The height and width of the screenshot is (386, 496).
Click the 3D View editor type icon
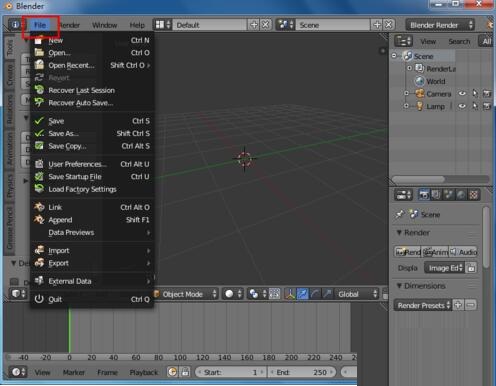point(18,294)
